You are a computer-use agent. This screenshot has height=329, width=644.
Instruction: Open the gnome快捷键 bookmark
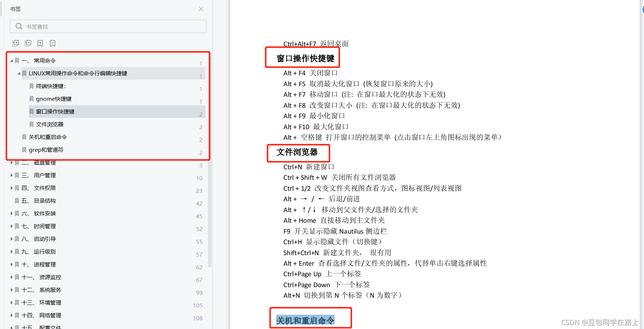click(54, 99)
